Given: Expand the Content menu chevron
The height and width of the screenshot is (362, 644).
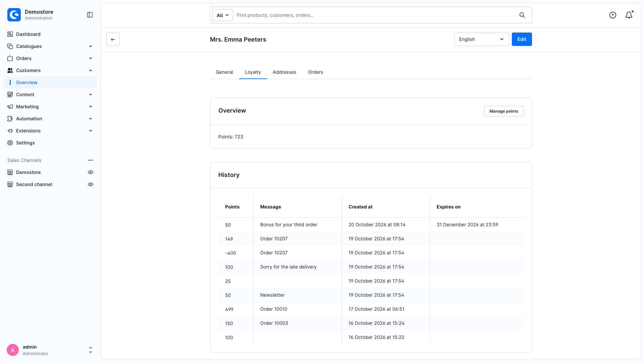Looking at the screenshot, I should [91, 95].
